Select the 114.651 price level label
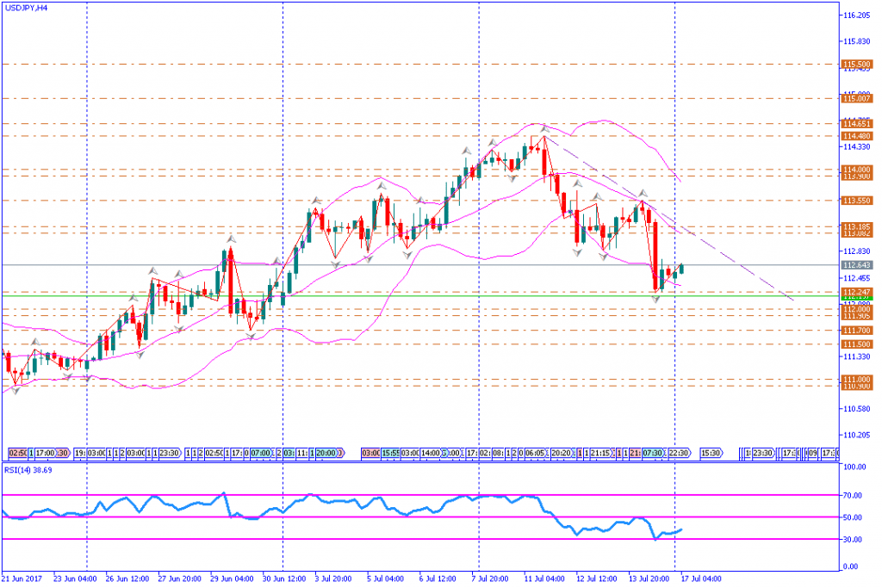 [857, 124]
